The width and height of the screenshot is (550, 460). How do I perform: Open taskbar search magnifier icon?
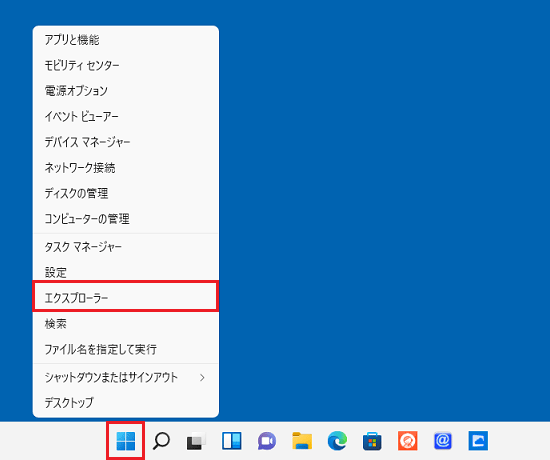pos(161,441)
